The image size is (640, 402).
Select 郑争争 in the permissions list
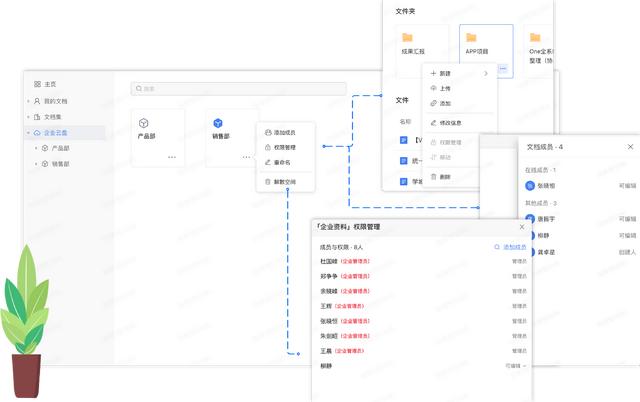coord(329,276)
